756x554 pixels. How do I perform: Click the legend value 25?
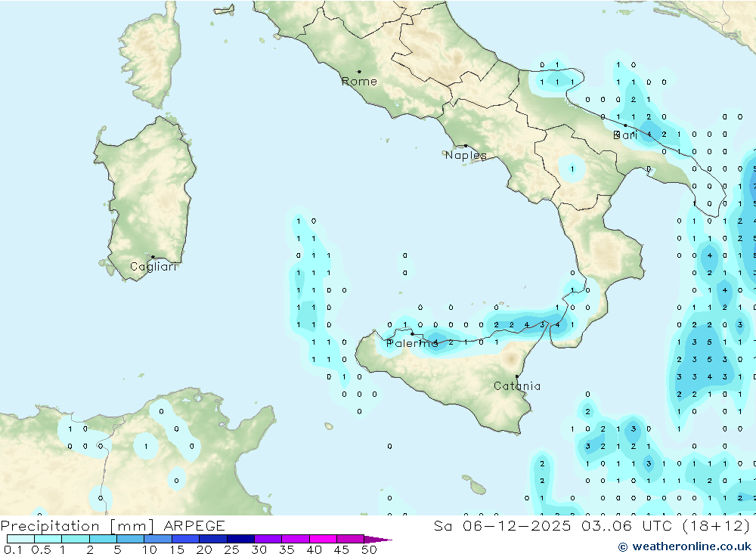[x=232, y=549]
